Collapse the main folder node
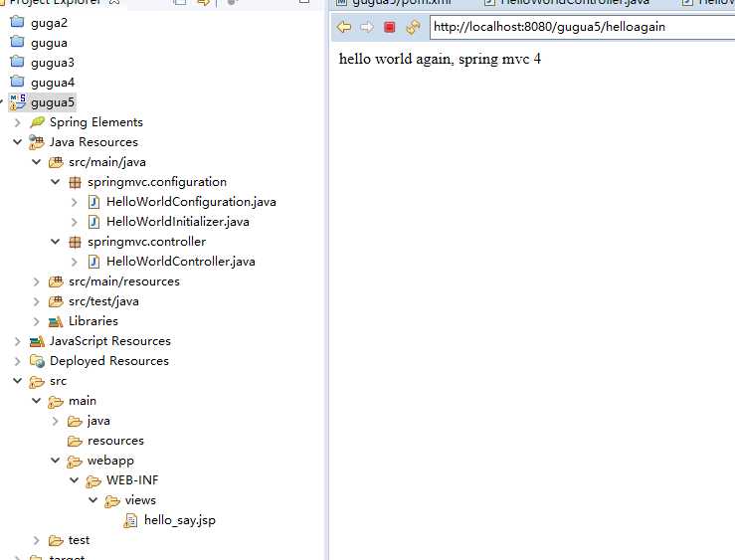The width and height of the screenshot is (735, 560). coord(37,400)
